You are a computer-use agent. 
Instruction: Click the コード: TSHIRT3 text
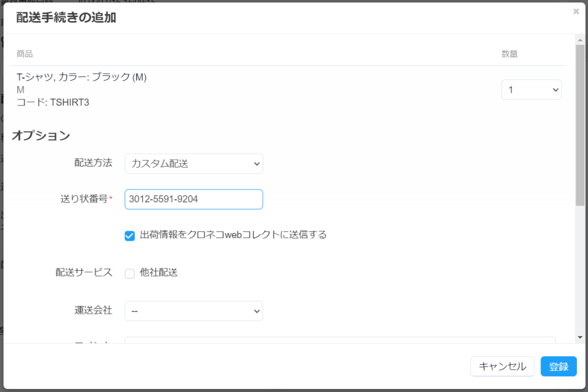pyautogui.click(x=53, y=102)
